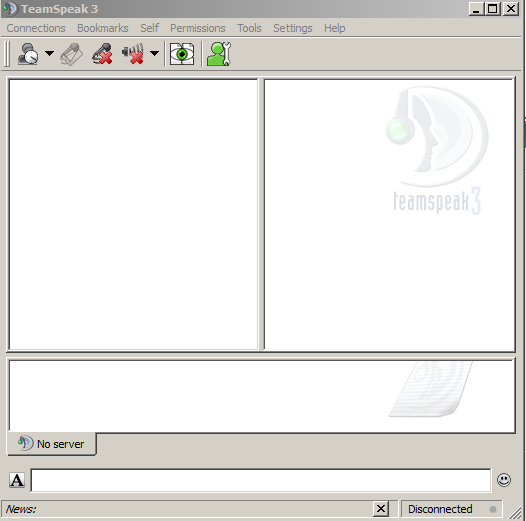Click into the chat message input field
This screenshot has width=526, height=521.
pos(261,480)
